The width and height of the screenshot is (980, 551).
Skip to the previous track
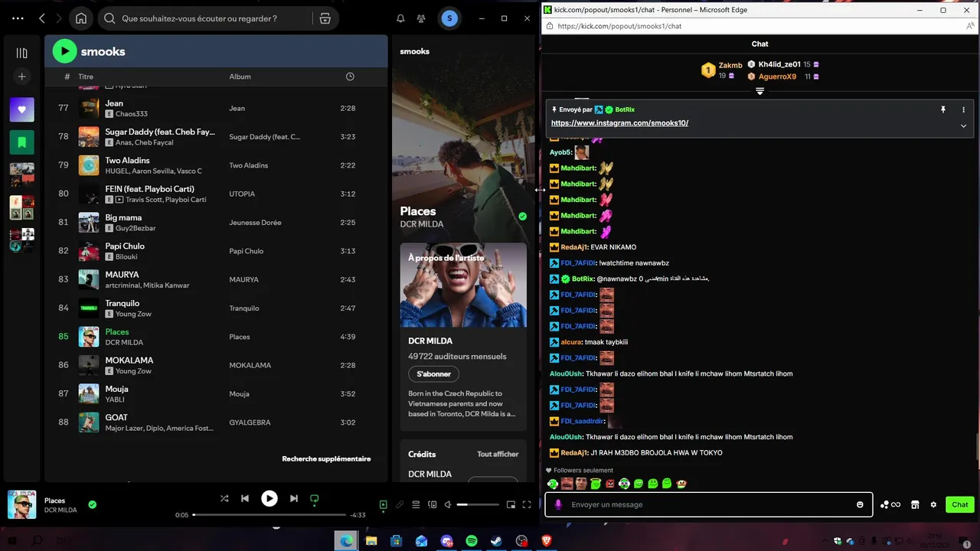coord(245,498)
